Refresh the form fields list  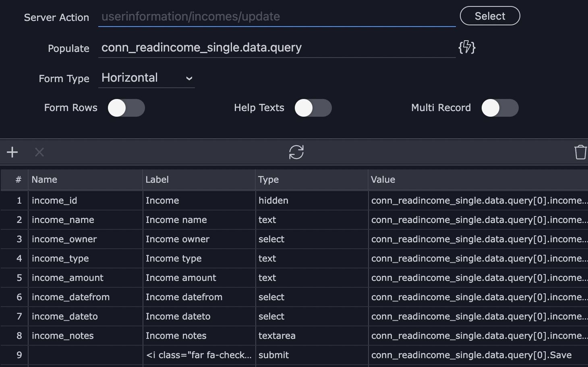296,152
